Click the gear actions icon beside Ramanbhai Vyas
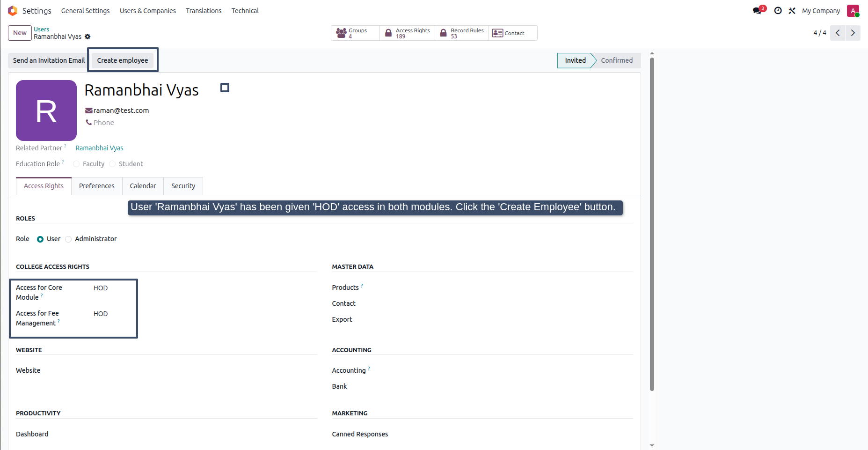868x450 pixels. [x=88, y=37]
